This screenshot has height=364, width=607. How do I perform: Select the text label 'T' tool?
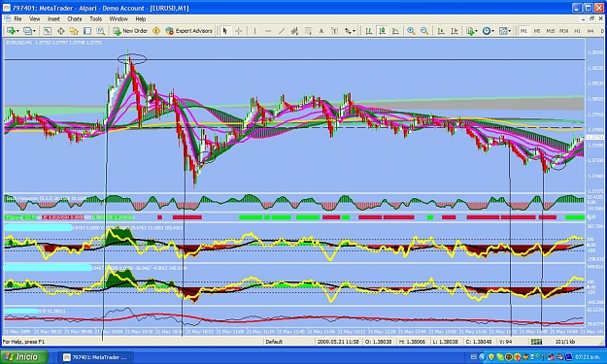click(x=334, y=31)
